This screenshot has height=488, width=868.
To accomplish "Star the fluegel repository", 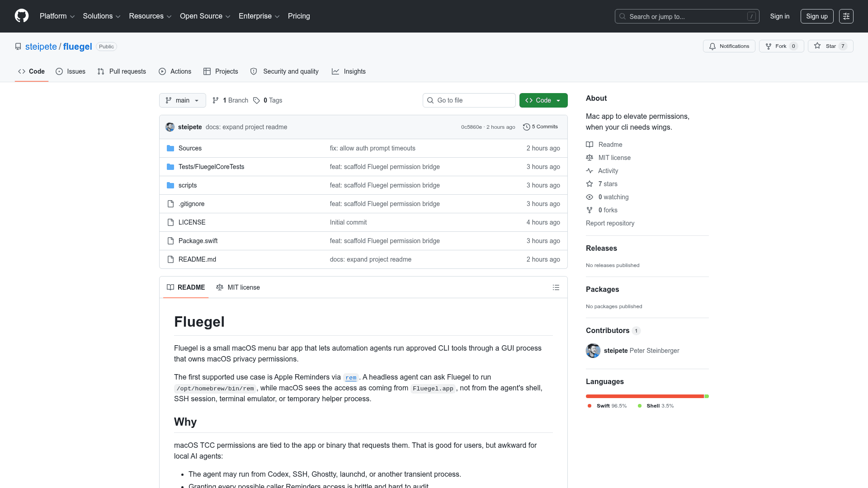I will (830, 46).
